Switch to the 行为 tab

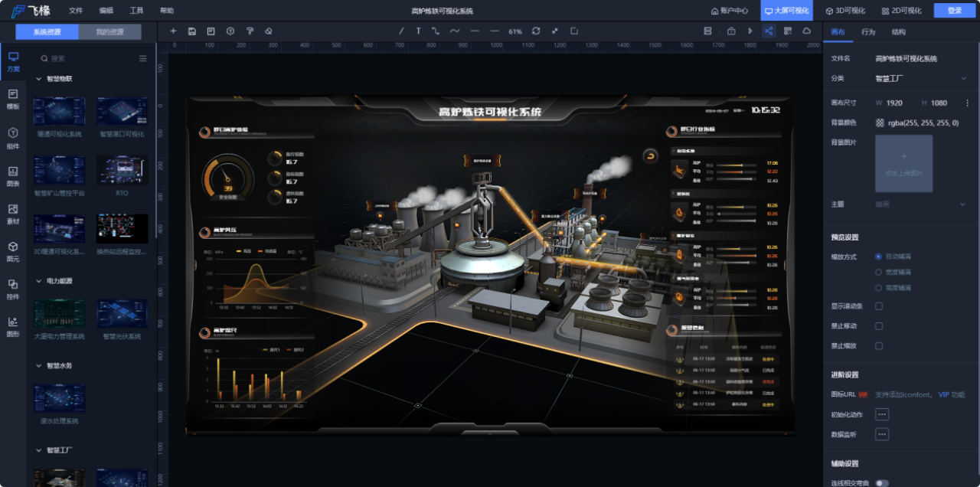coord(868,32)
